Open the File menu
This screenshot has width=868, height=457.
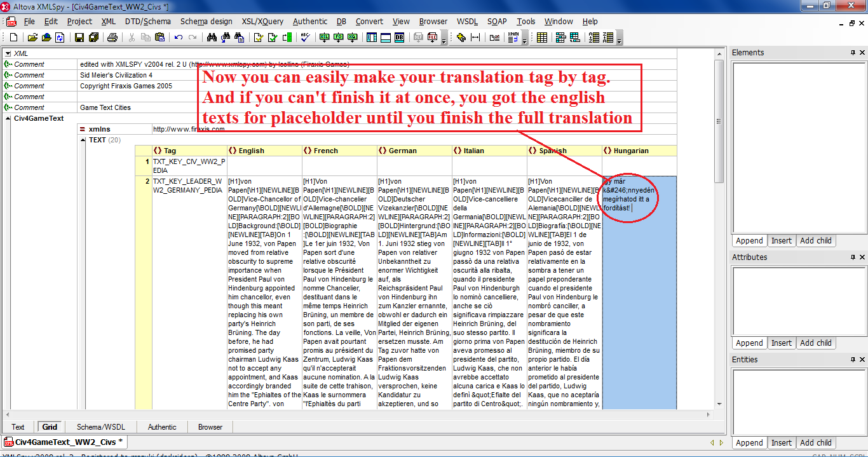coord(29,22)
